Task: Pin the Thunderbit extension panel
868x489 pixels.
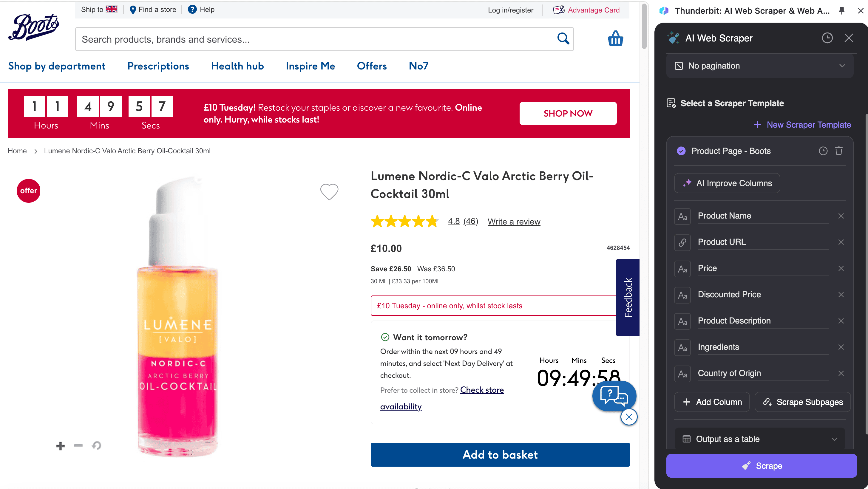Action: (841, 11)
